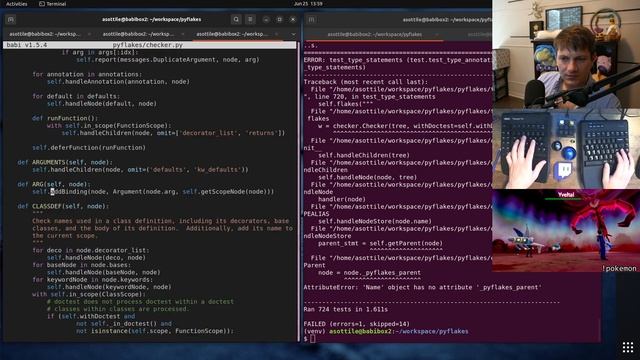Click 'self.handleNodeStore(node.name)' traceback line

[x=375, y=221]
